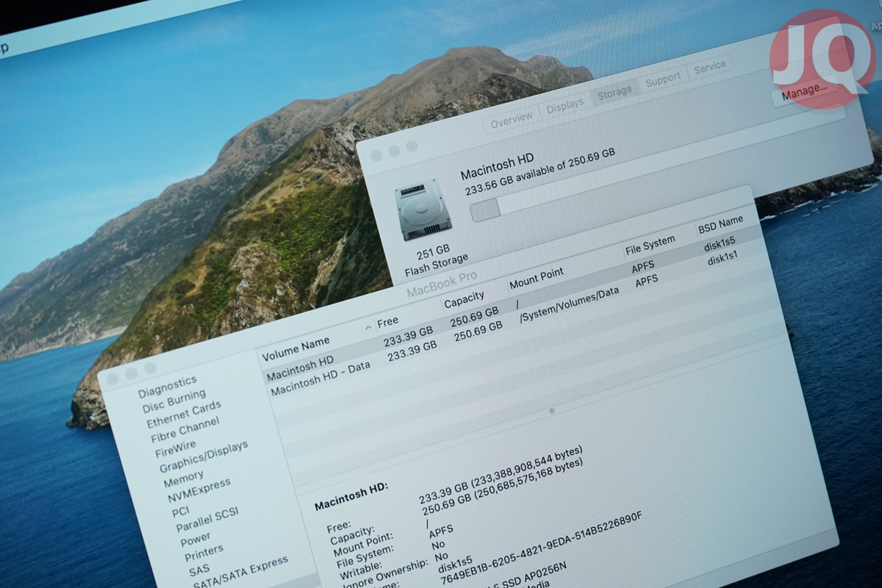Click the disk1s1 BSD name cell
The width and height of the screenshot is (882, 588).
pos(723,259)
